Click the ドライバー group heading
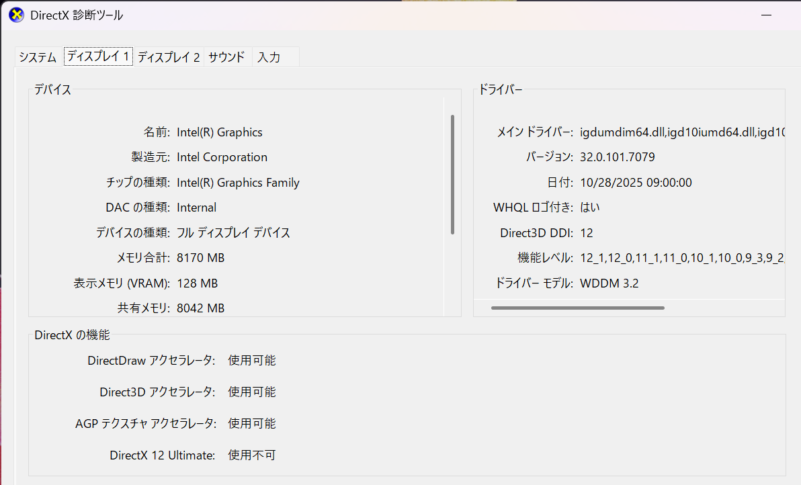801x485 pixels. pyautogui.click(x=500, y=89)
